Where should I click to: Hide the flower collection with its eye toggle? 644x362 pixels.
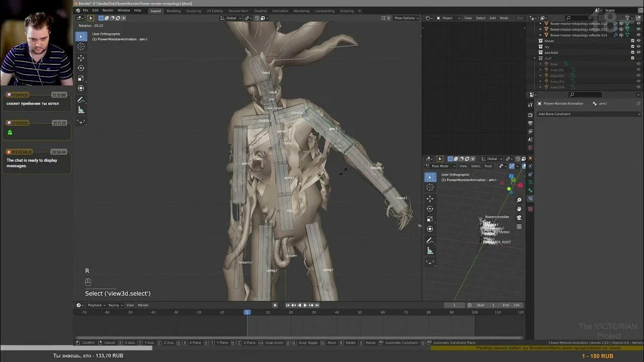coord(638,41)
